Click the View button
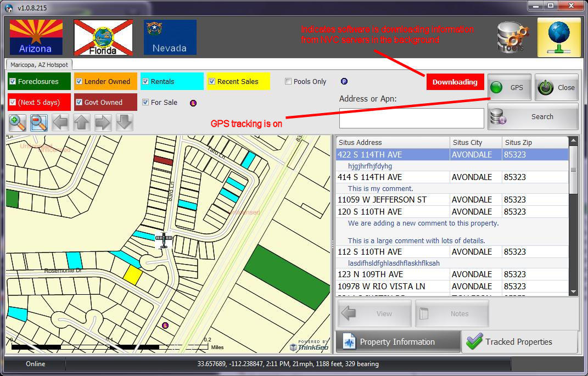The image size is (588, 376). tap(374, 313)
